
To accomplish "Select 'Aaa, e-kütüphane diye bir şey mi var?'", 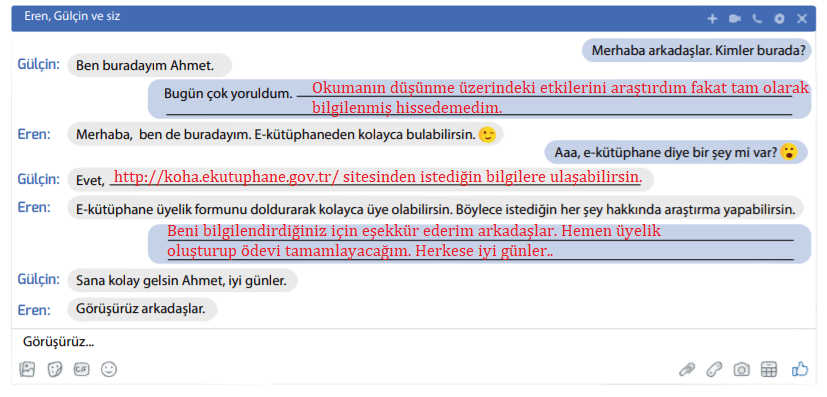I will [676, 152].
